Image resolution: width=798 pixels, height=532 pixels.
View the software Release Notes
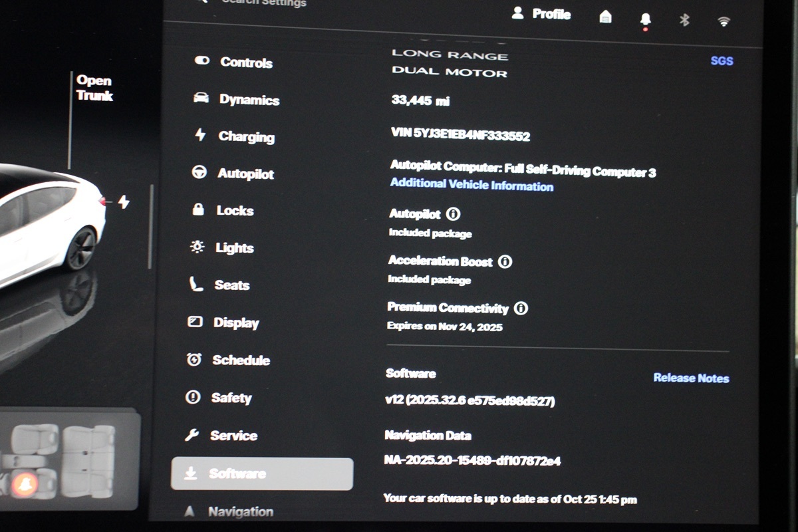point(691,378)
